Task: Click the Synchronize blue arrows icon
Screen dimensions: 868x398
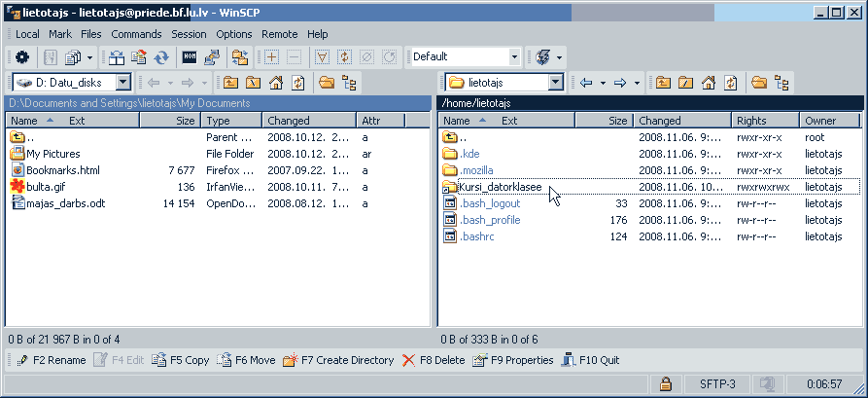Action: coord(161,57)
